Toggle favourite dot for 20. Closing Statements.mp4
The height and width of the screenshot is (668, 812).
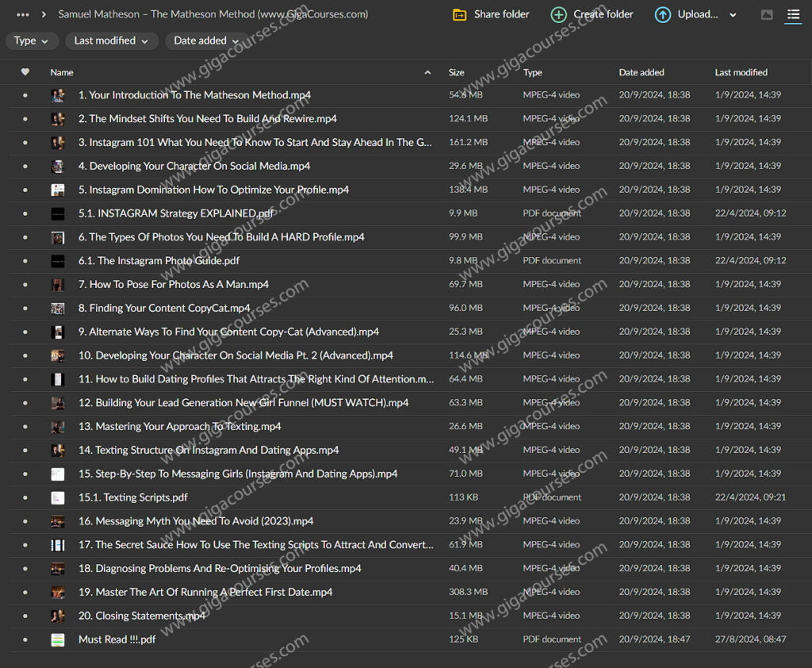pyautogui.click(x=25, y=616)
